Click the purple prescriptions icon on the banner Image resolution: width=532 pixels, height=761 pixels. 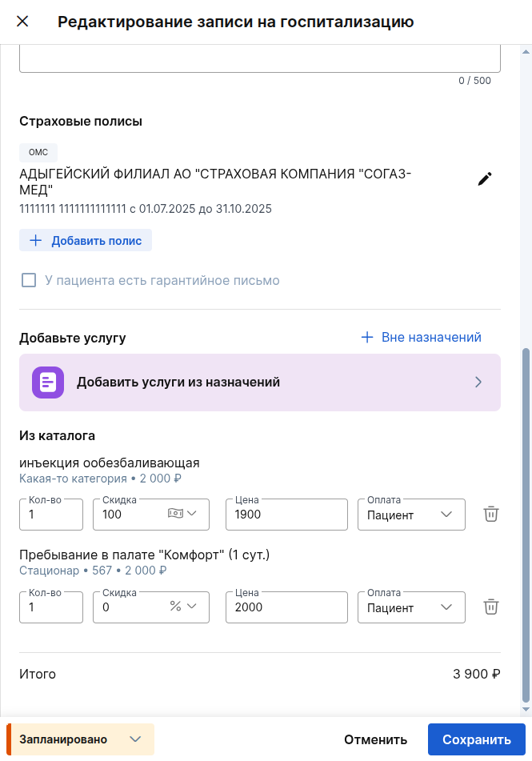[x=48, y=383]
